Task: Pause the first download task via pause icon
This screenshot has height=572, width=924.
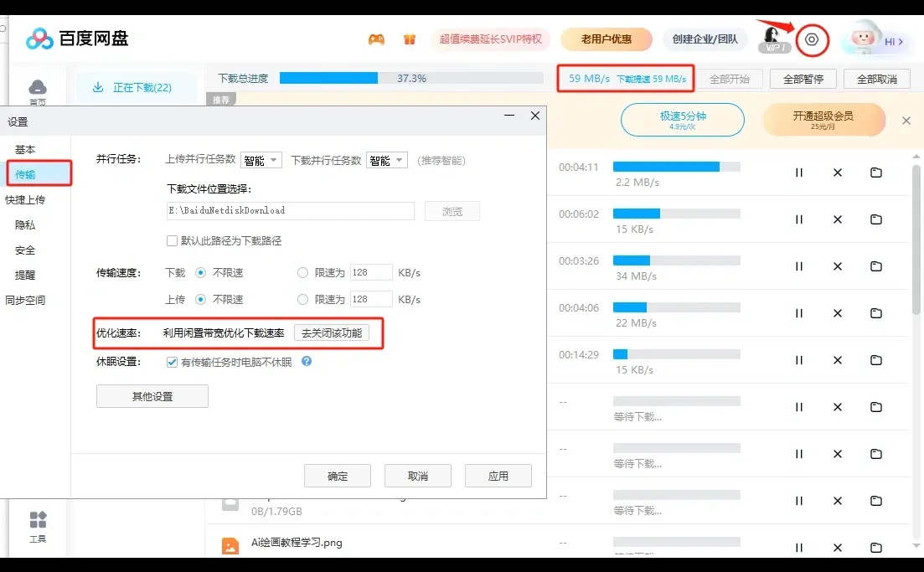Action: click(801, 173)
